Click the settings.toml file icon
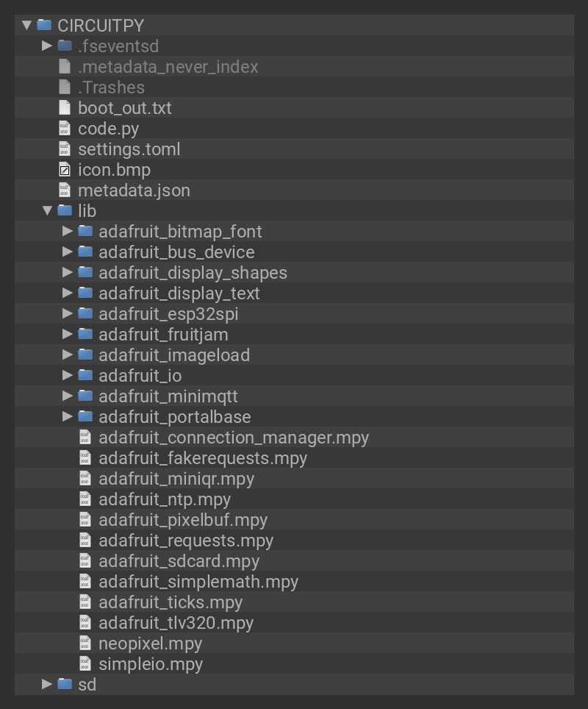588x709 pixels. point(65,149)
